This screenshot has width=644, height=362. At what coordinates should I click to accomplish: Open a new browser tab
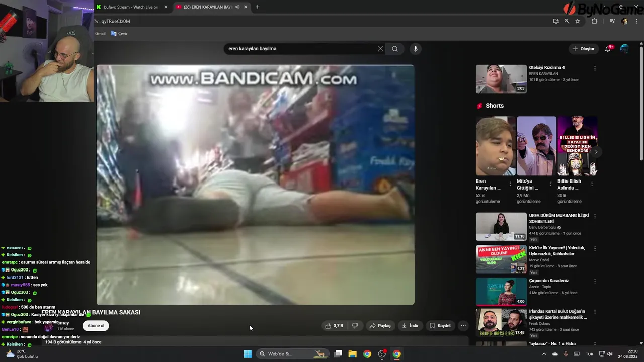(x=258, y=7)
